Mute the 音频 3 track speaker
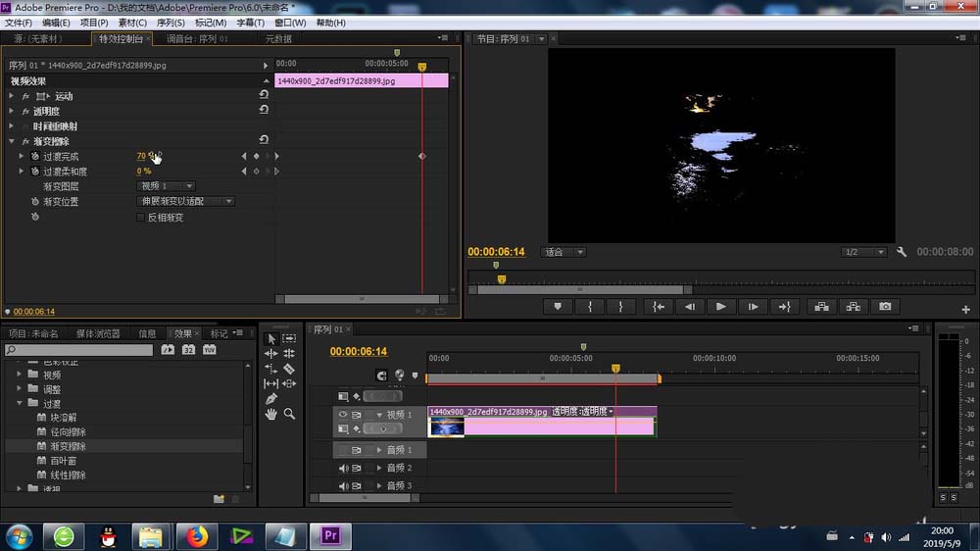Image resolution: width=980 pixels, height=551 pixels. point(343,485)
